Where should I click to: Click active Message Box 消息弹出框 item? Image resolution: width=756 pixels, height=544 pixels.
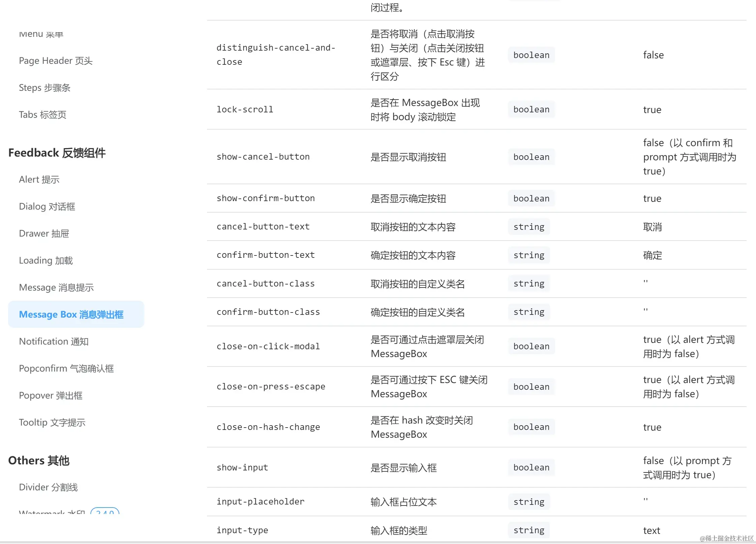71,315
